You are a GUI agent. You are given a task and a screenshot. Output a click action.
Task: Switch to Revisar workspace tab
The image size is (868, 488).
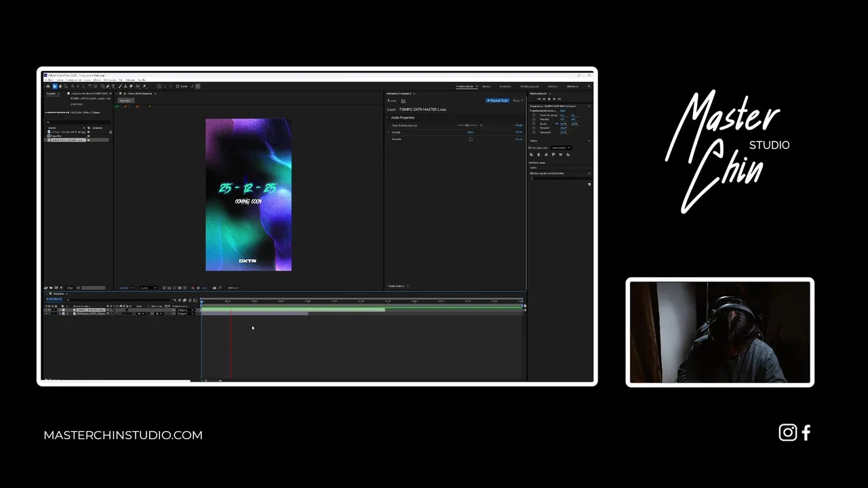pyautogui.click(x=487, y=86)
